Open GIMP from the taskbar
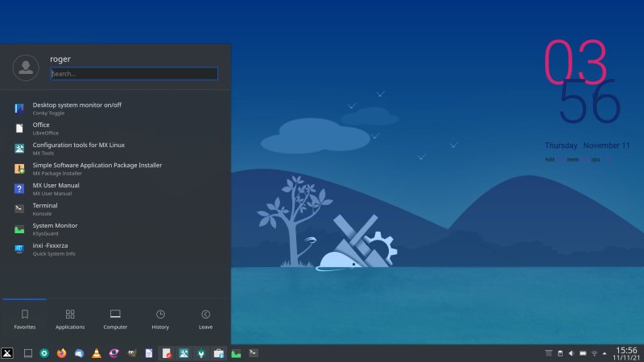644x362 pixels. point(131,353)
